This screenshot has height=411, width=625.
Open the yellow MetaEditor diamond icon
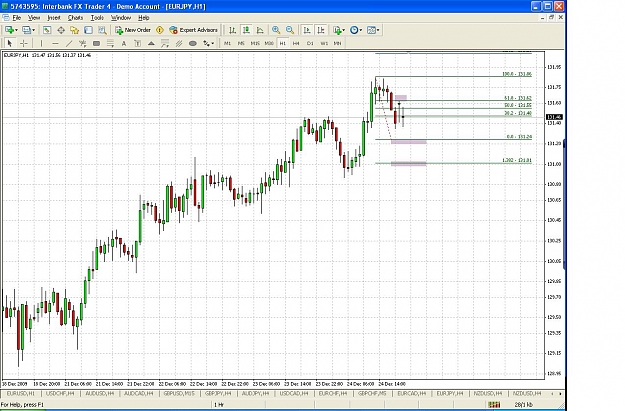[160, 30]
